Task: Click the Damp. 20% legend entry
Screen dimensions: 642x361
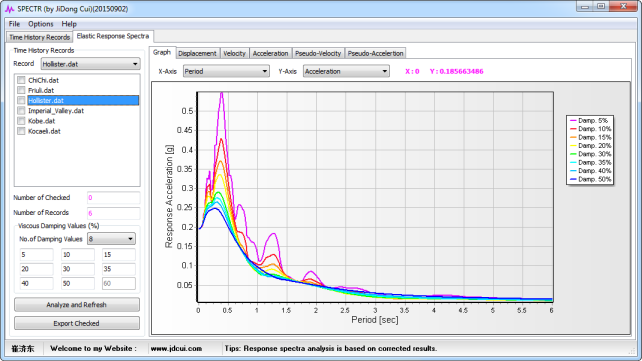Action: [x=590, y=146]
